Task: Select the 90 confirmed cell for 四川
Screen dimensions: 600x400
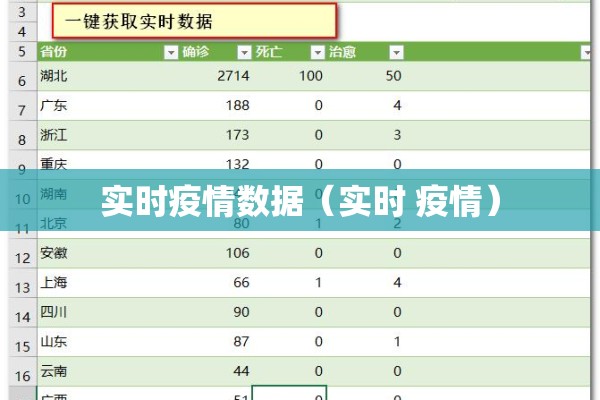Action: click(216, 312)
